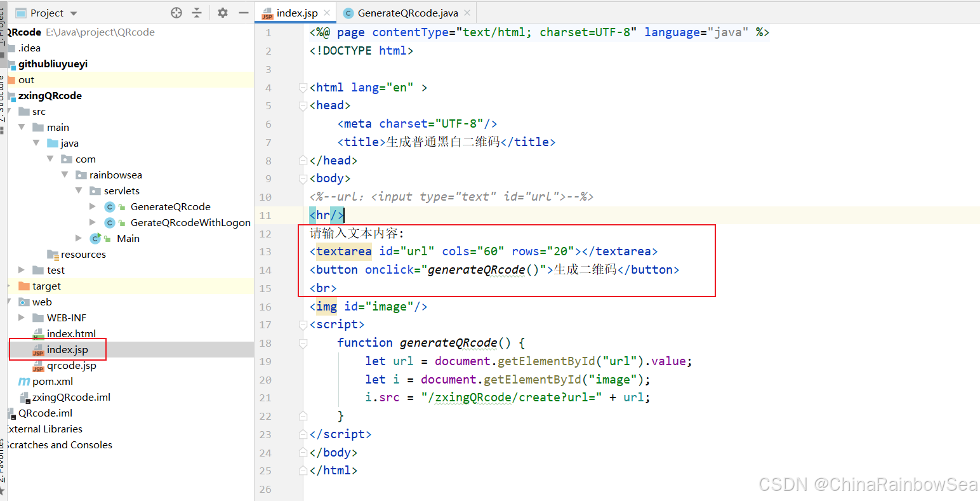Screen dimensions: 980x501
Task: Click the locate opened file crosshair icon
Action: (x=176, y=13)
